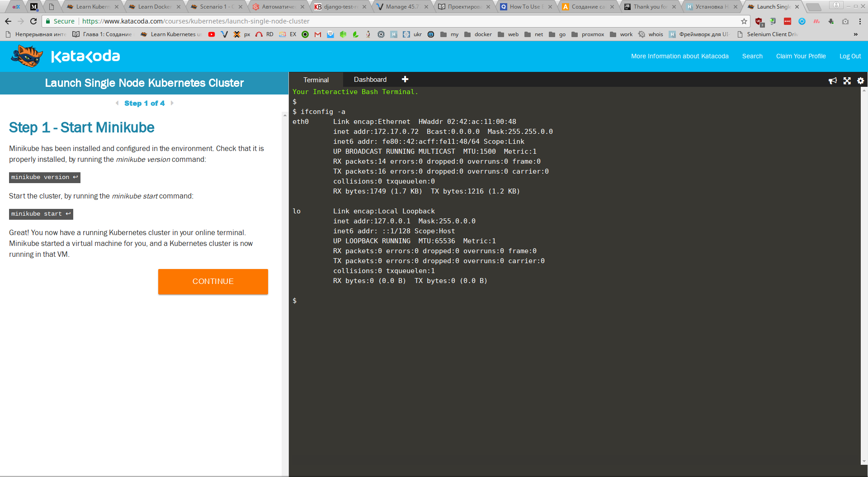Viewport: 868px width, 477px height.
Task: Open the Chrome profile user button
Action: click(836, 5)
